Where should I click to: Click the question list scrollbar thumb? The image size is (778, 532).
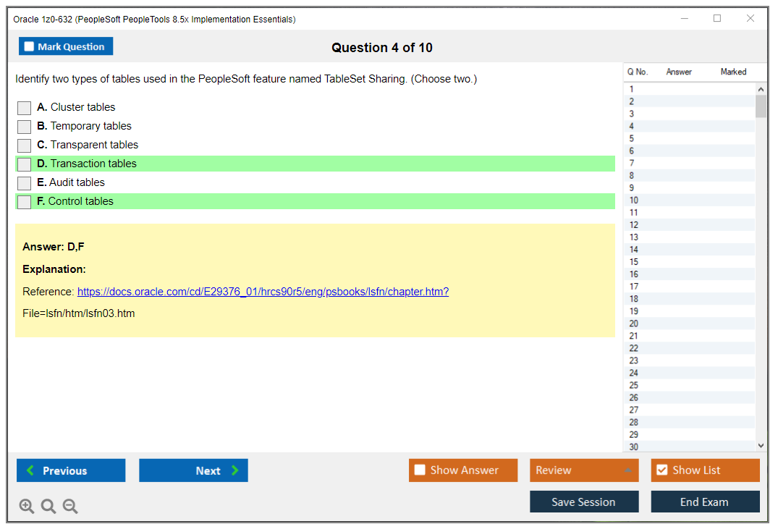coord(761,105)
